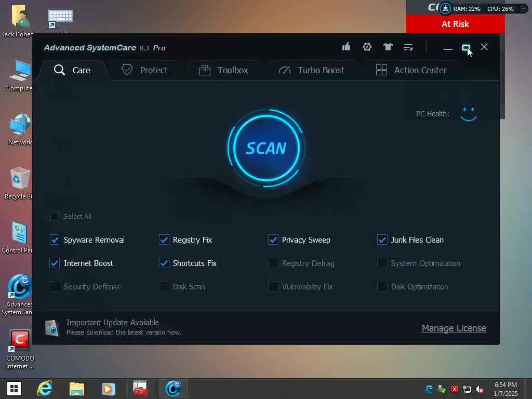The image size is (532, 399).
Task: Click Important Update Available notice
Action: (x=113, y=322)
